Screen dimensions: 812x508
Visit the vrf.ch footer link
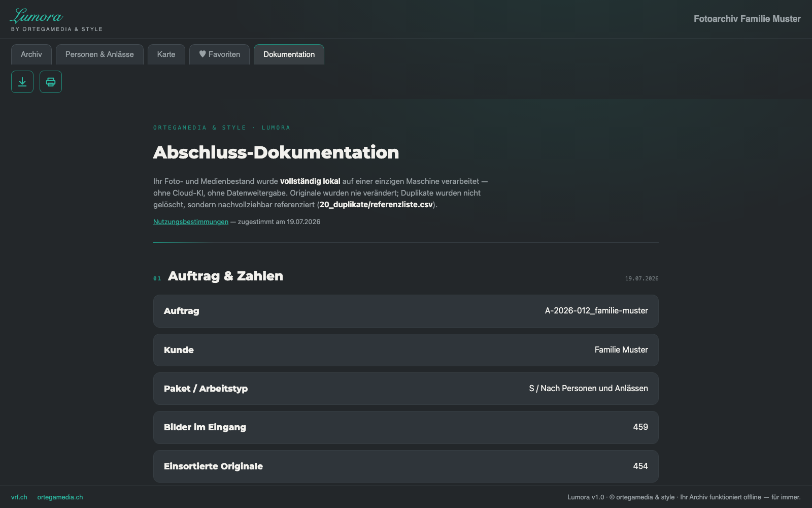[x=19, y=497]
